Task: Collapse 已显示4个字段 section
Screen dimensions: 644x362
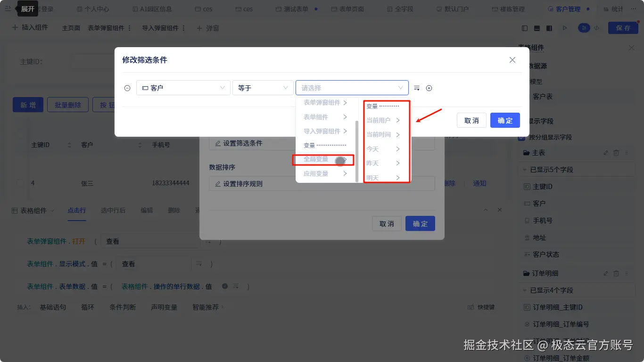Action: coord(525,290)
